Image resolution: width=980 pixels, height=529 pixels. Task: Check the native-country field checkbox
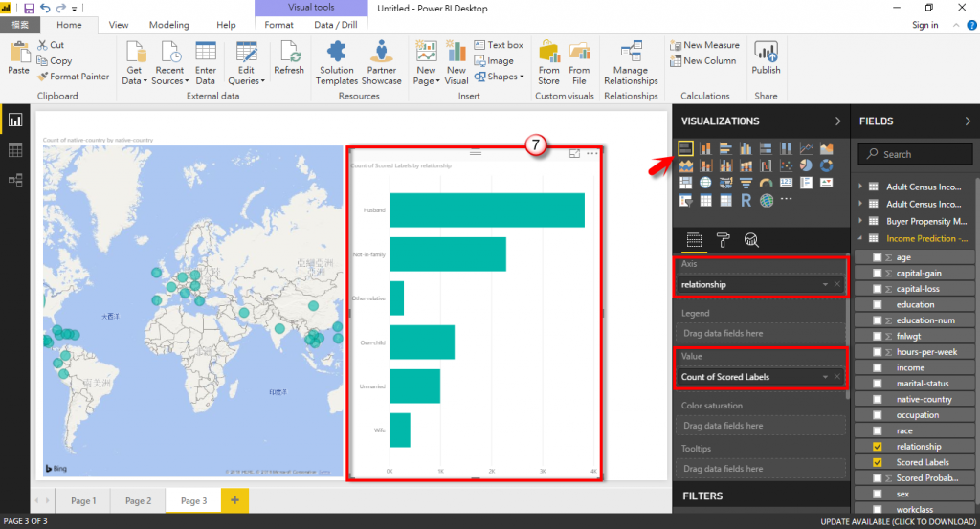[877, 399]
